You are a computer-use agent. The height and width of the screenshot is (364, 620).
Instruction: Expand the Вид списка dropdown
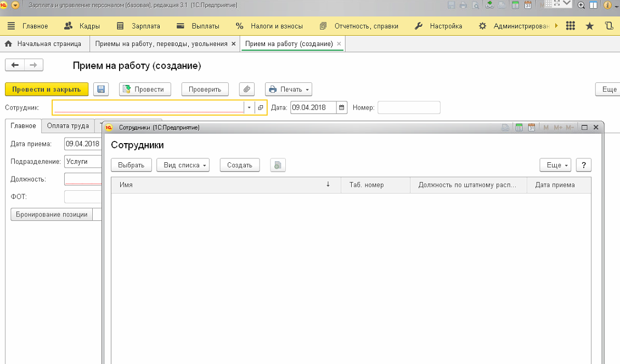click(x=183, y=165)
